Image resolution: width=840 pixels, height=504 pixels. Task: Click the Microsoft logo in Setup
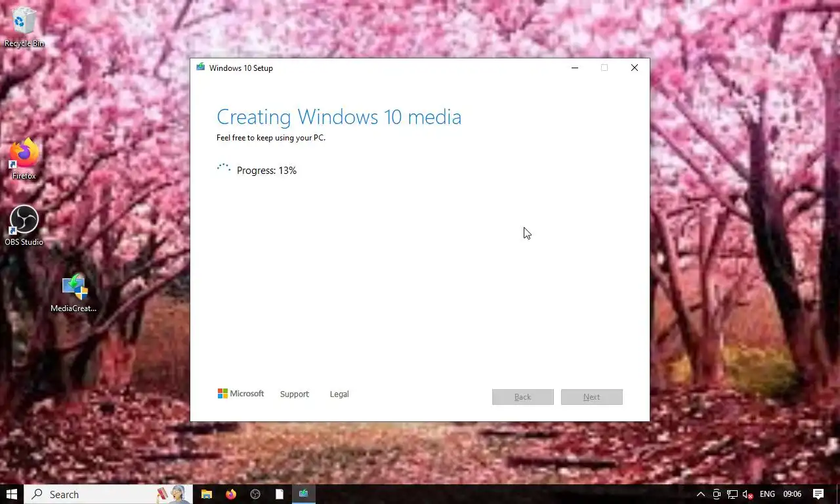pos(241,394)
